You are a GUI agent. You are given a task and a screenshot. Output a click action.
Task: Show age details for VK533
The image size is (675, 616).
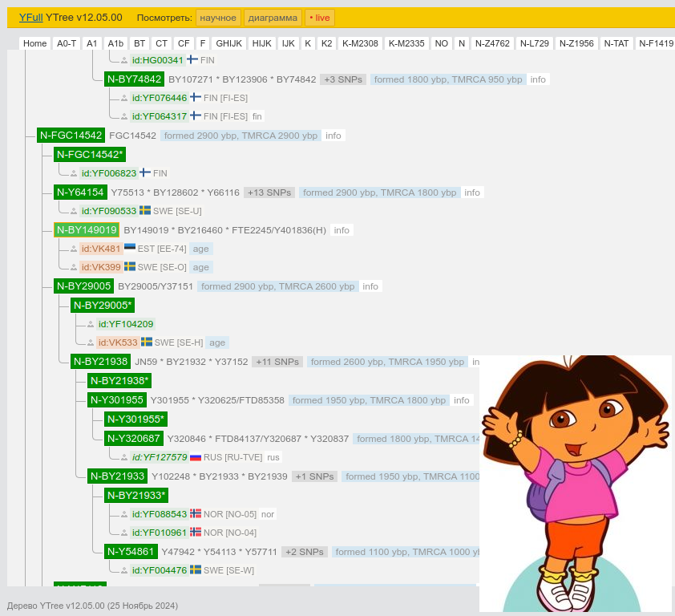(217, 342)
